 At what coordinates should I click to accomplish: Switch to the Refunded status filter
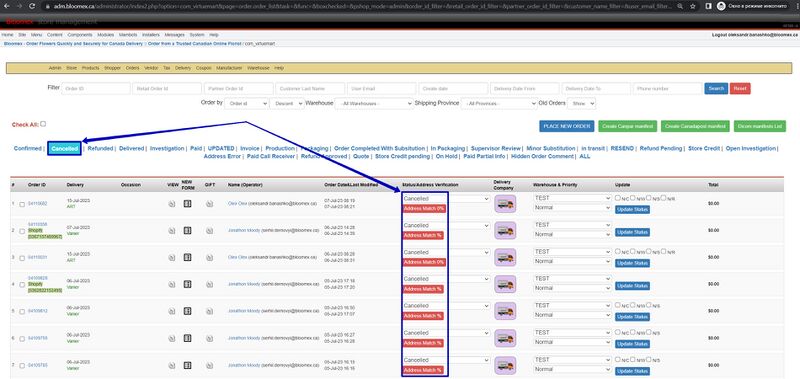[x=101, y=148]
